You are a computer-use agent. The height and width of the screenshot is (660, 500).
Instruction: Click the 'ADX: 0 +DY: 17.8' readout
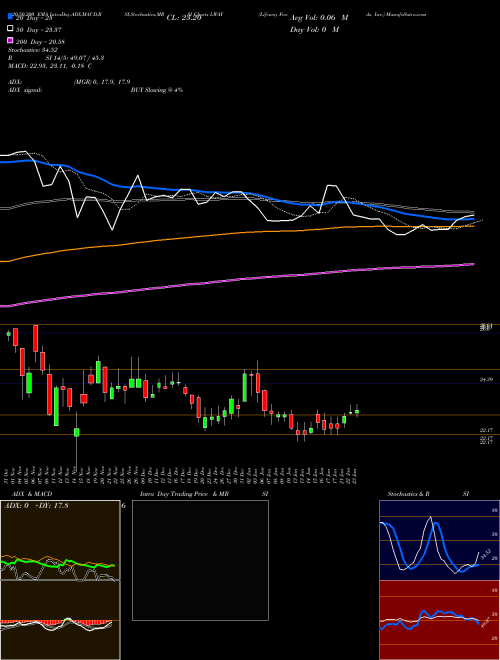click(x=36, y=506)
